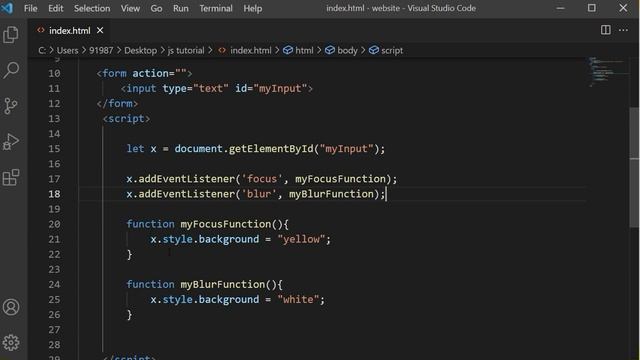The image size is (640, 360).
Task: Click the code minimap preview
Action: (x=608, y=72)
